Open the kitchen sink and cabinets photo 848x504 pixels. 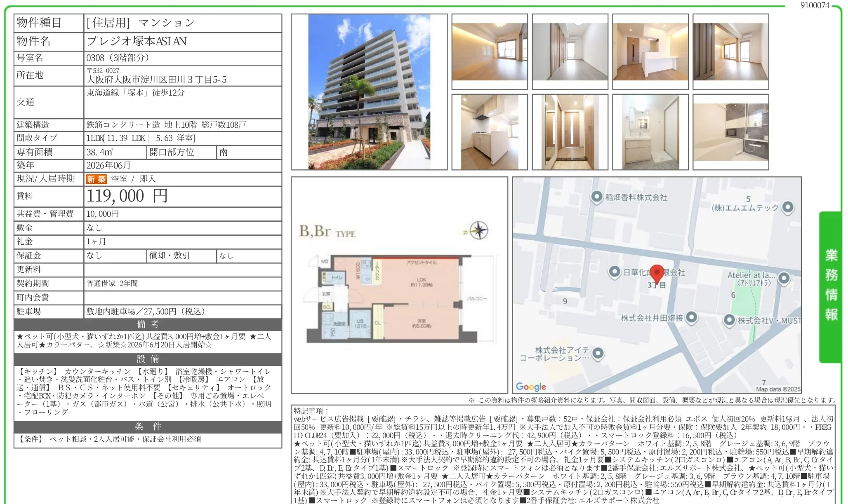[490, 132]
